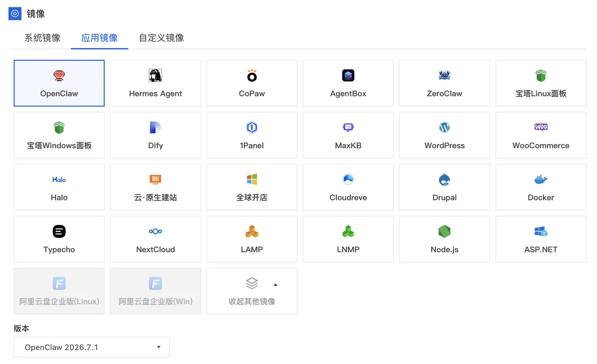Click the 收起其他镜像 label
Image resolution: width=597 pixels, height=364 pixels.
click(x=252, y=301)
